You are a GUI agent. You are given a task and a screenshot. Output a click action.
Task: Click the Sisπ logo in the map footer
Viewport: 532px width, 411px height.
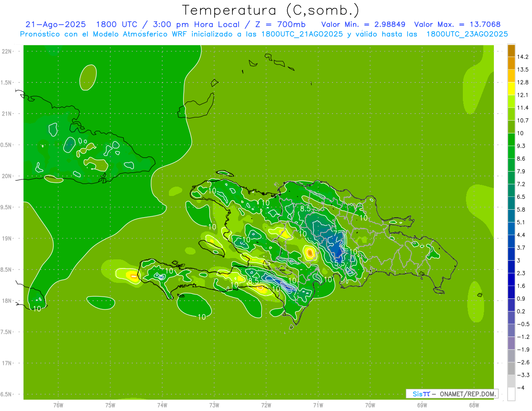(x=421, y=394)
